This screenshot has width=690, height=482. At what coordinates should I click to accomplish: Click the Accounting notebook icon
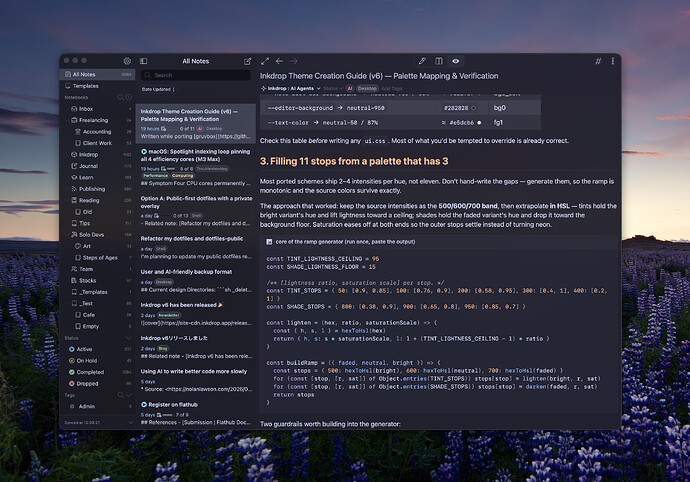click(78, 132)
